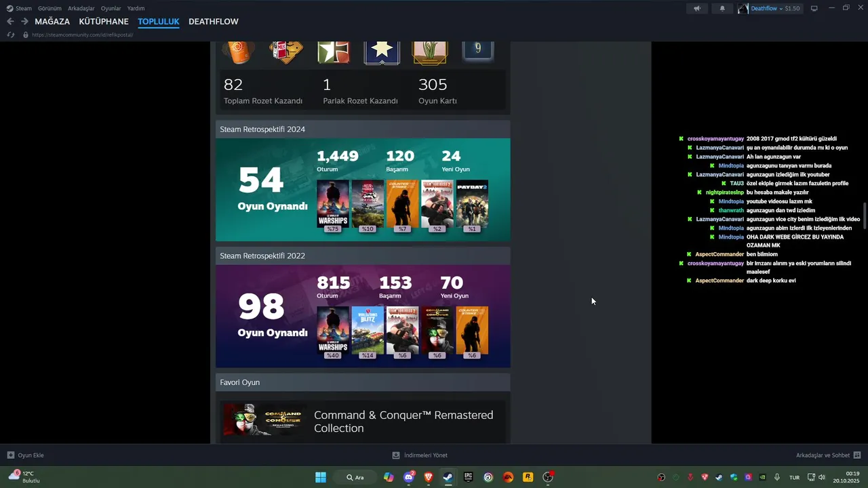The image size is (868, 488).
Task: Click 120 Başarım in the 2024 recap
Action: [400, 161]
